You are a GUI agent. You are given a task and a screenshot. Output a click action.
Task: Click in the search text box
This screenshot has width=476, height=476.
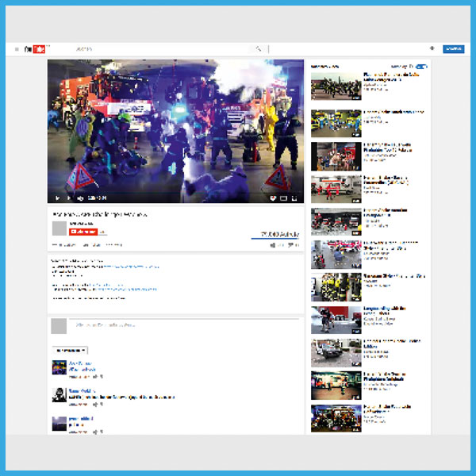(159, 49)
